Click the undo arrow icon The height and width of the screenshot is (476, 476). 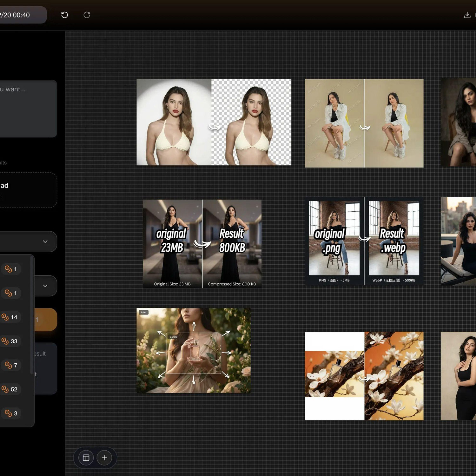tap(64, 15)
